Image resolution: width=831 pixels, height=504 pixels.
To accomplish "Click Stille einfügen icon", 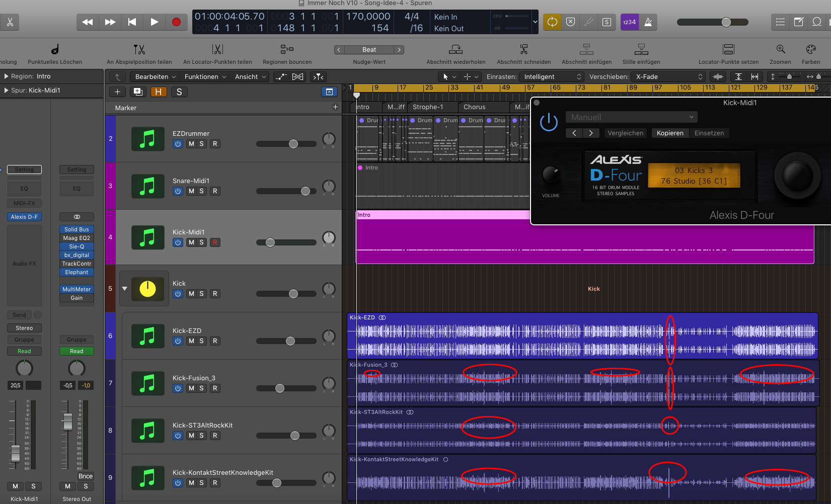I will pos(641,49).
